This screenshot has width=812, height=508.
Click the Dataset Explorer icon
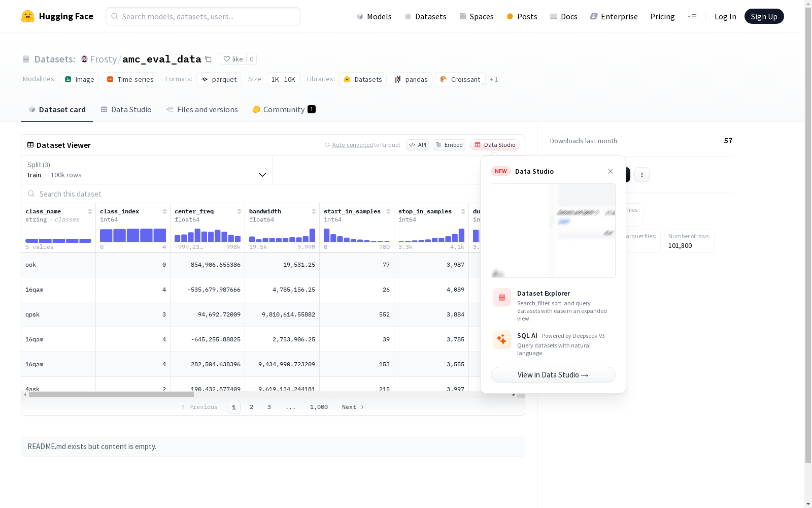pos(502,298)
